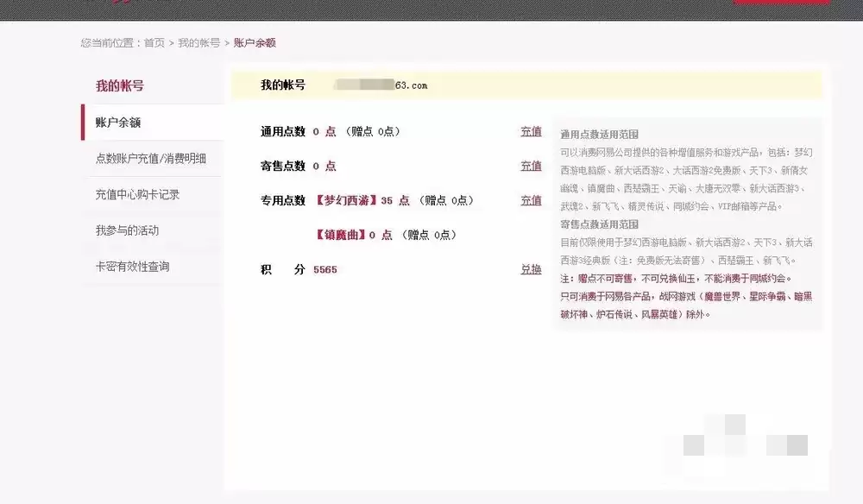
Task: Open the 充值 link for 通用点数
Action: 531,131
